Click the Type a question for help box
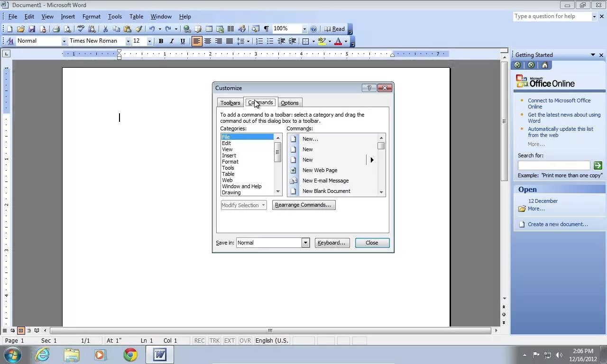 [552, 16]
